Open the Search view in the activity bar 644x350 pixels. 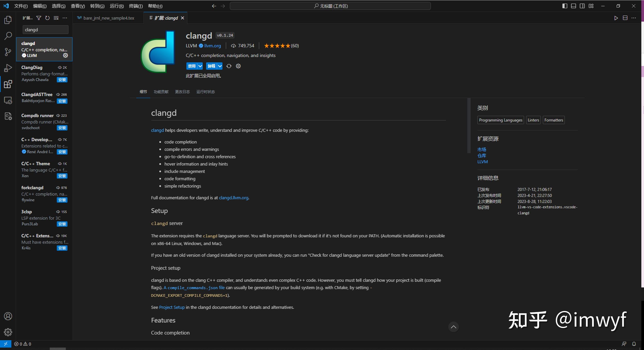pos(8,36)
